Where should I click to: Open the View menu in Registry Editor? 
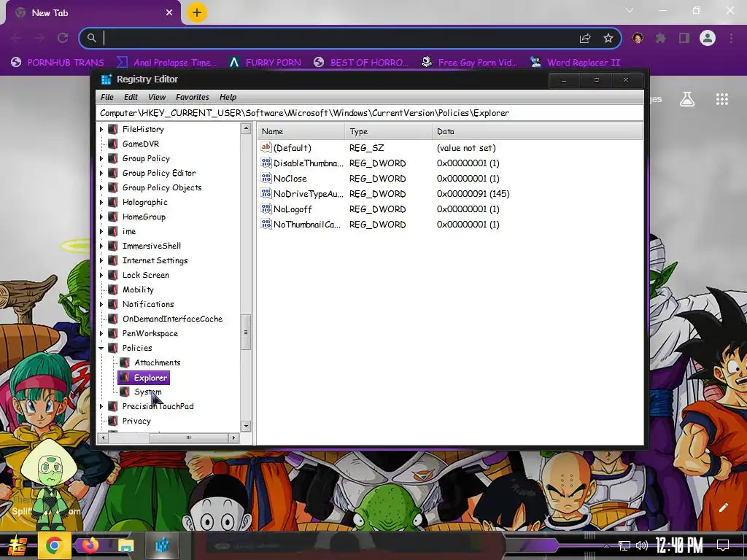157,97
